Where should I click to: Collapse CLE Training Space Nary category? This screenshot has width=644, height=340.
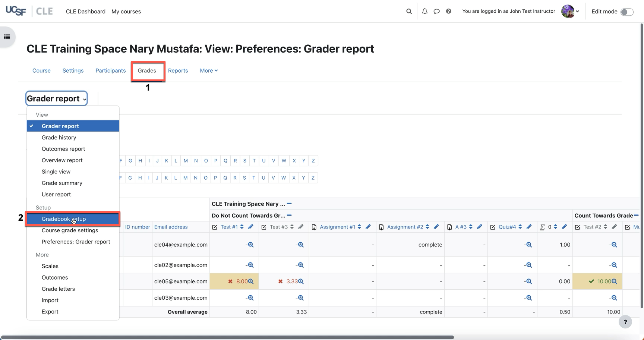[289, 204]
